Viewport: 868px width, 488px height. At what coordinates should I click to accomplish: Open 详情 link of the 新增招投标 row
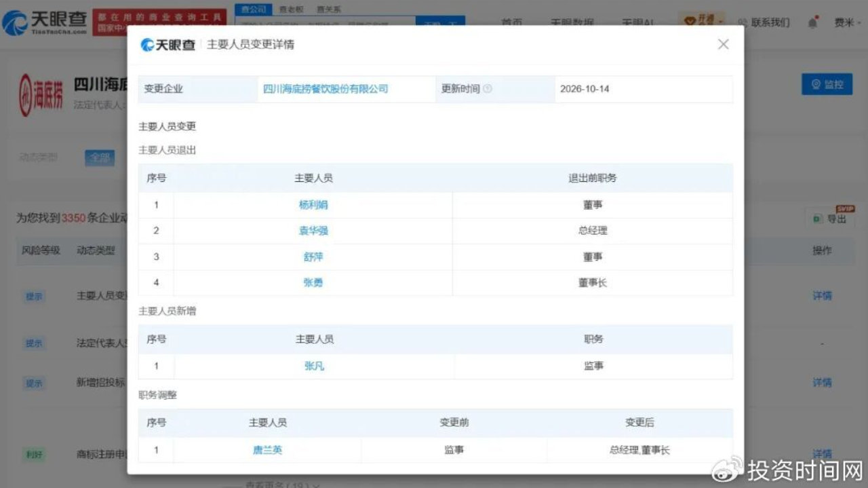822,383
